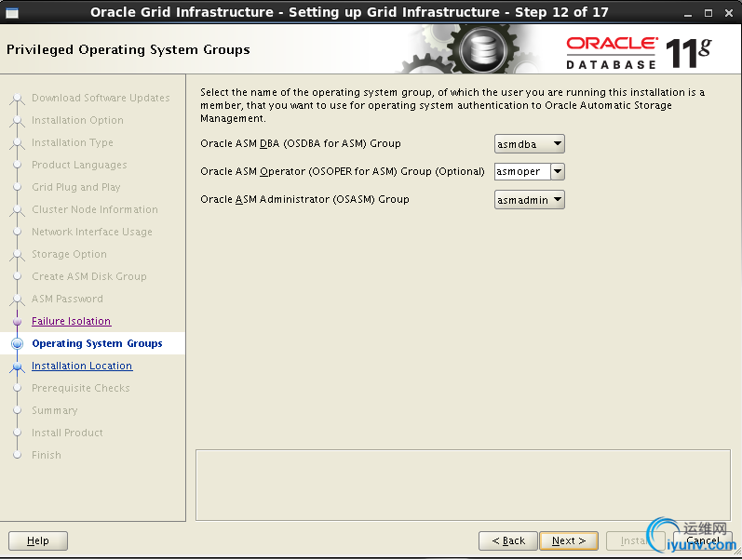Click the window menu icon in the title bar
Image resolution: width=742 pixels, height=560 pixels.
click(12, 13)
